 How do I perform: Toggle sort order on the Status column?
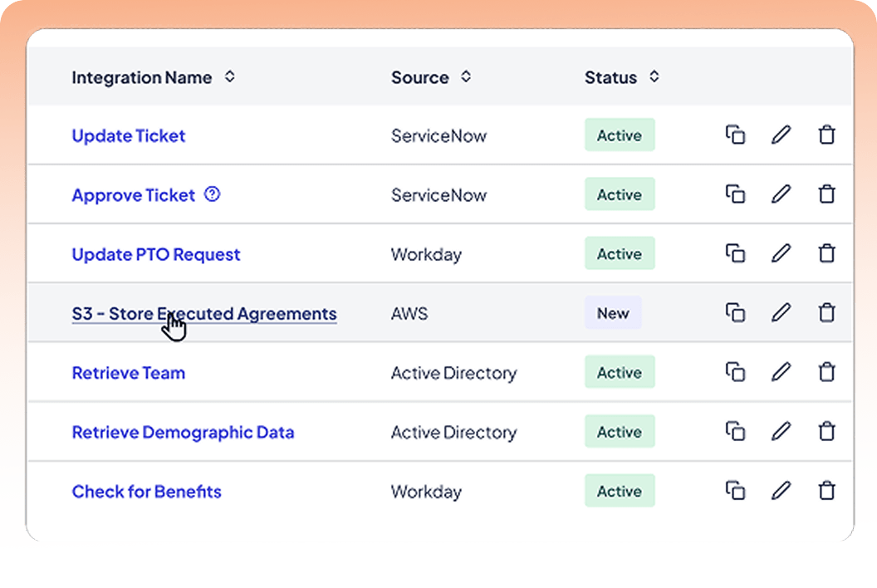coord(654,77)
